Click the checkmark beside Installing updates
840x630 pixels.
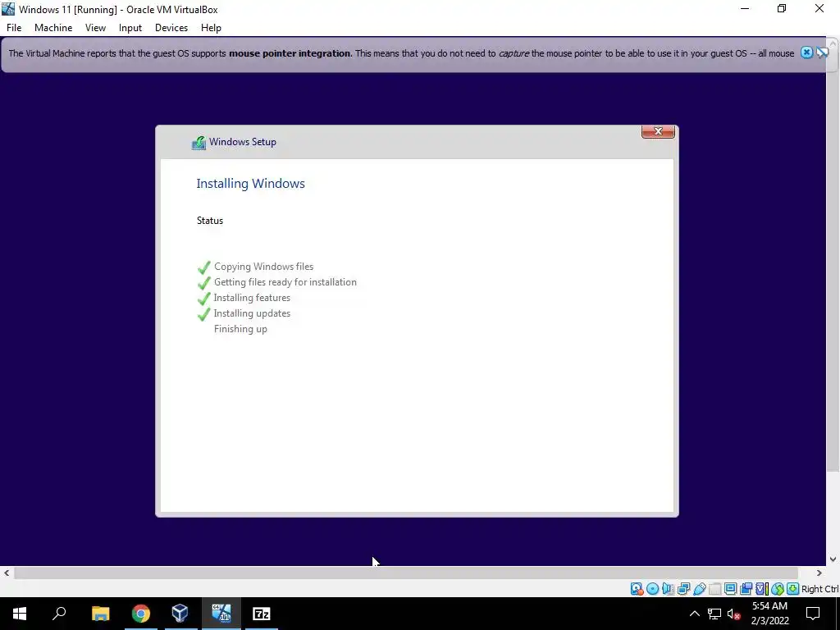pyautogui.click(x=204, y=314)
